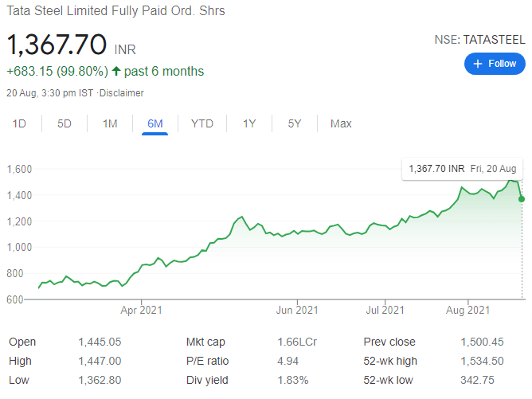The width and height of the screenshot is (532, 399).
Task: Select the 1D time range tab
Action: click(x=19, y=123)
